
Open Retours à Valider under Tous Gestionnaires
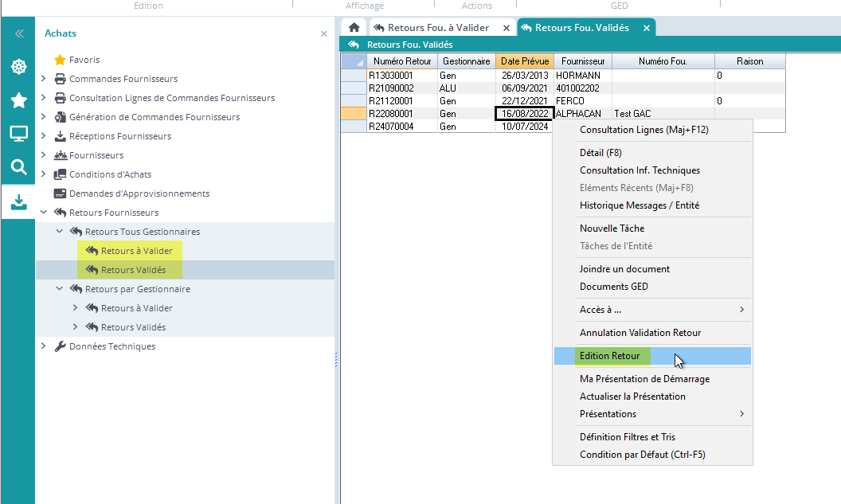[136, 251]
